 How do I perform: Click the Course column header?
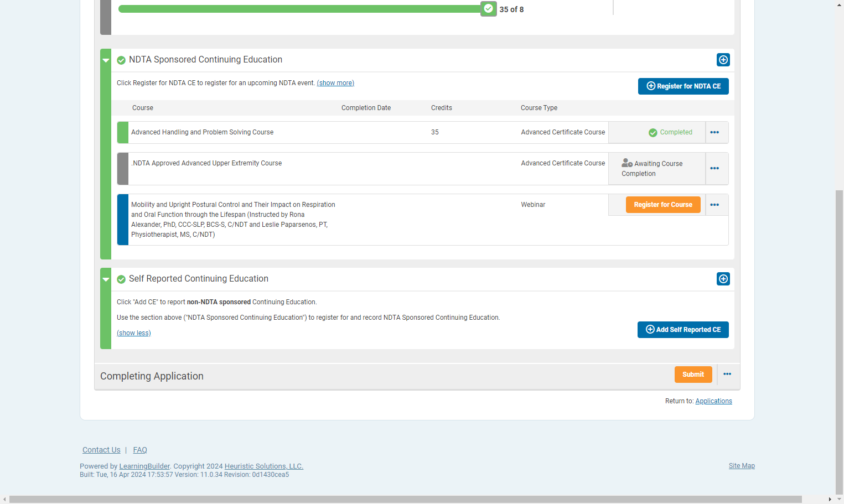click(x=143, y=108)
